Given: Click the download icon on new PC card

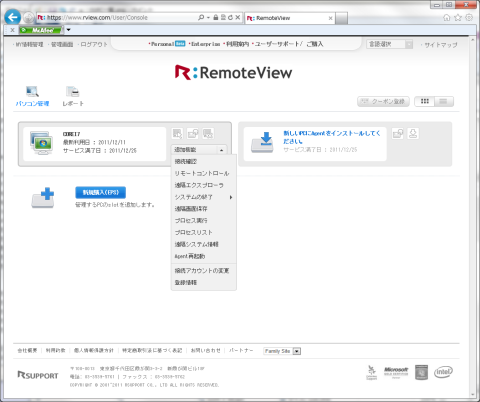Looking at the screenshot, I should (413, 134).
